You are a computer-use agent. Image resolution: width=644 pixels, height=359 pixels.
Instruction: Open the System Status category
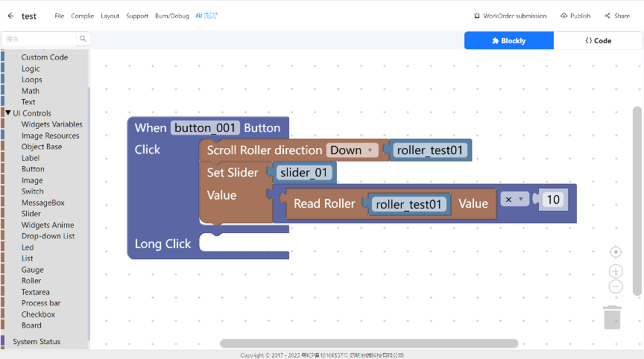(x=37, y=341)
